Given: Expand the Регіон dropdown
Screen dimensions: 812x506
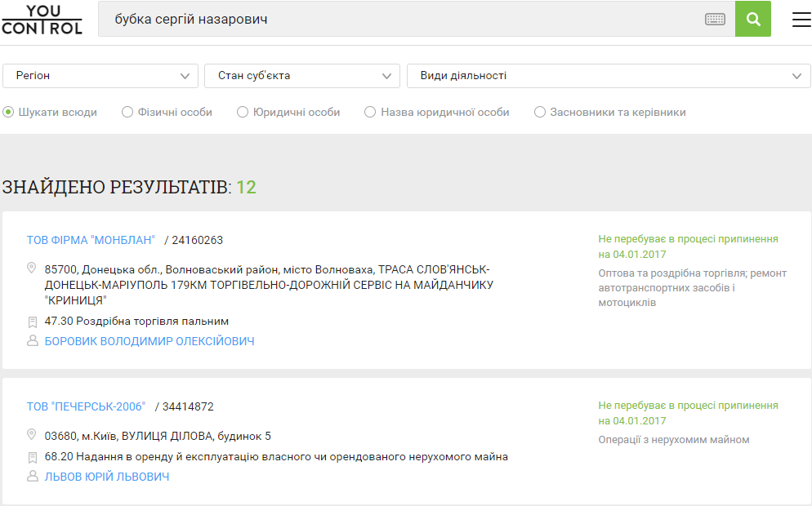Looking at the screenshot, I should pyautogui.click(x=100, y=76).
